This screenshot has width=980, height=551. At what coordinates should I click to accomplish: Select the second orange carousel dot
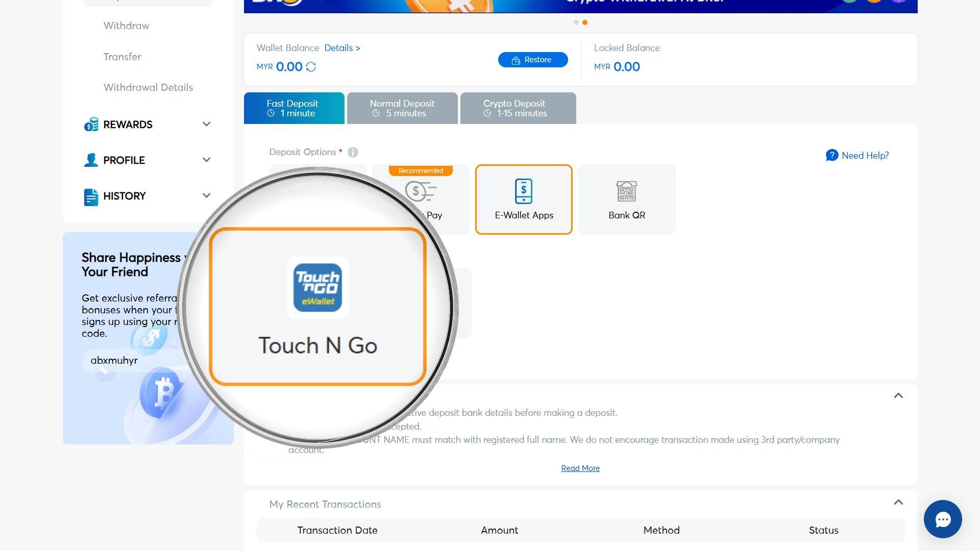tap(585, 22)
